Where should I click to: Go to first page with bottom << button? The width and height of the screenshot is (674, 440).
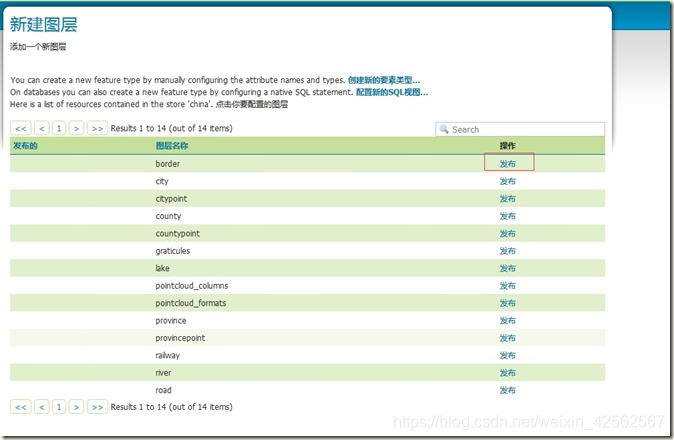click(x=21, y=406)
